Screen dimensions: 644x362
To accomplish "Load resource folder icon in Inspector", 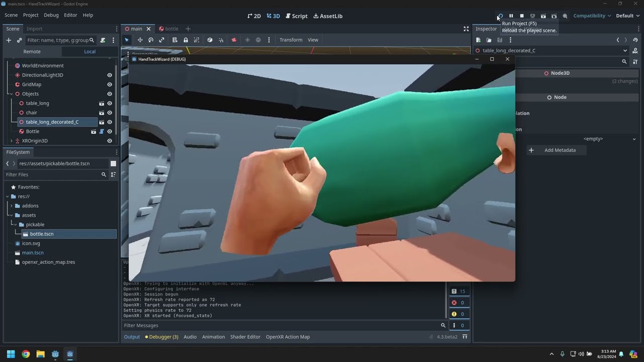I will (x=489, y=40).
